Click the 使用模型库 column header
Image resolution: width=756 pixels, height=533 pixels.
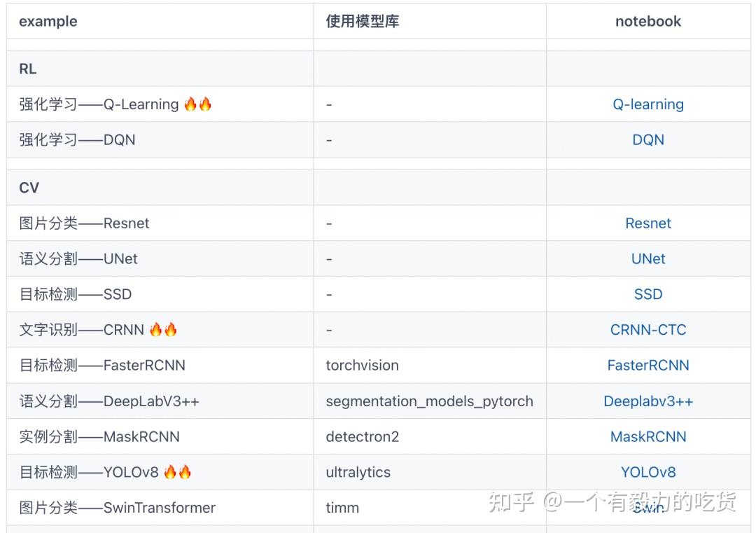point(363,21)
